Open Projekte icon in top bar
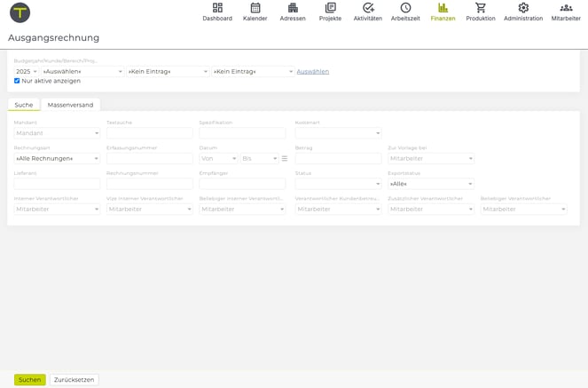Image resolution: width=588 pixels, height=388 pixels. click(x=330, y=8)
